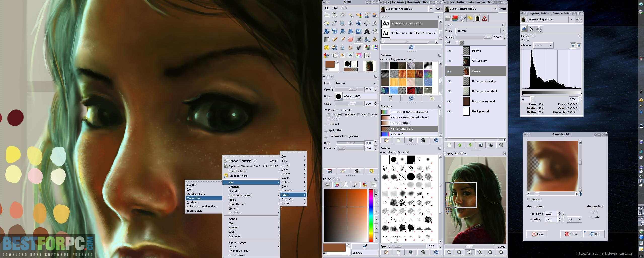
Task: Select the Smudge tool
Action: point(351,48)
